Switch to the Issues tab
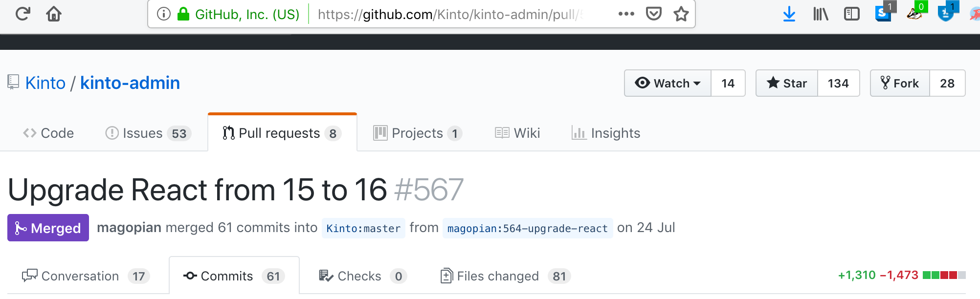980x299 pixels. pos(148,133)
